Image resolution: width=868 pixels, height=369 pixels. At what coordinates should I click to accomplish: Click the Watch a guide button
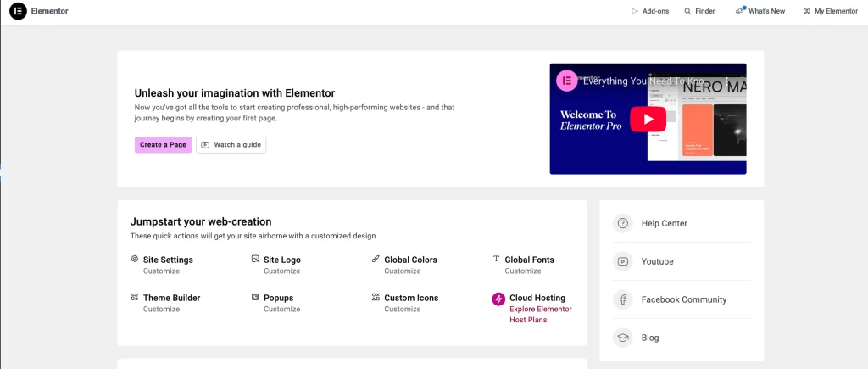[x=231, y=145]
